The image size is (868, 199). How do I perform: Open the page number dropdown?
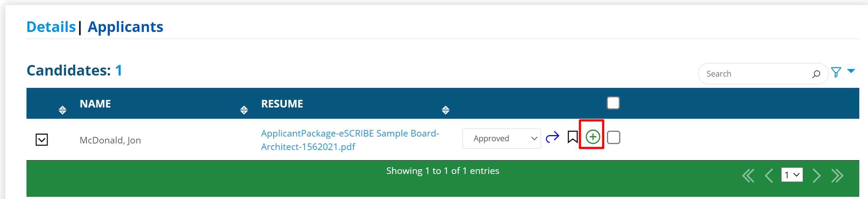point(792,175)
